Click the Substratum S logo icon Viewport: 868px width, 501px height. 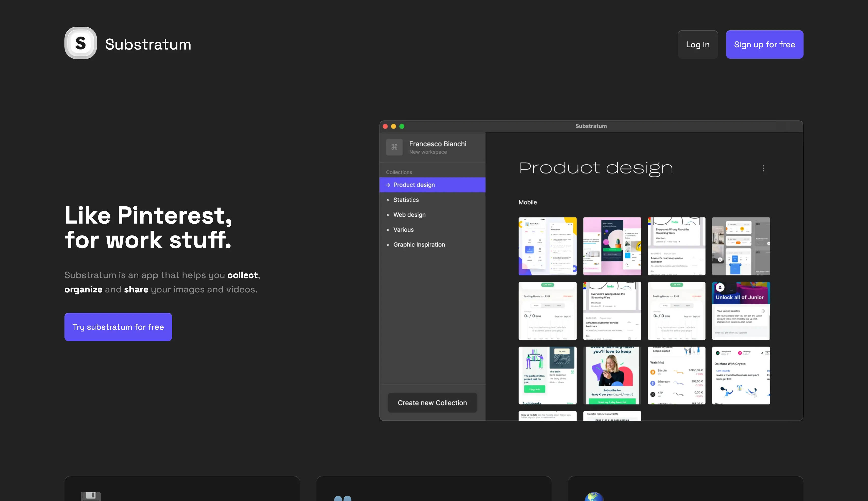tap(80, 43)
